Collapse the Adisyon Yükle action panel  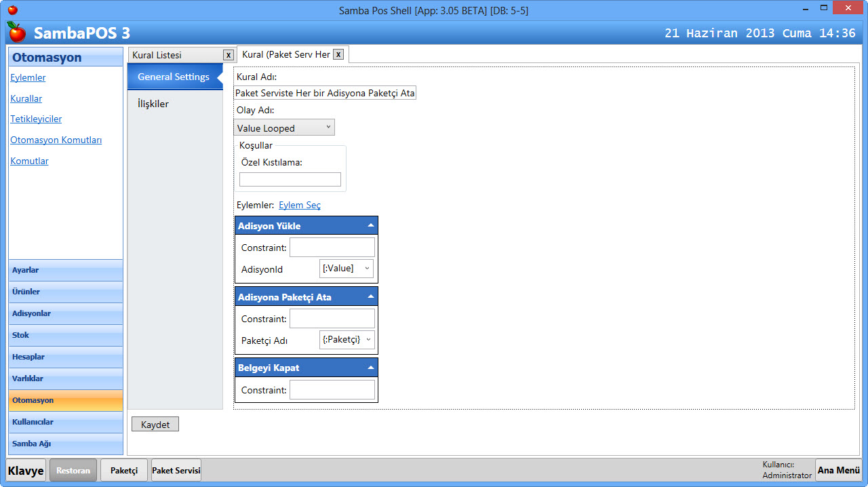[370, 225]
